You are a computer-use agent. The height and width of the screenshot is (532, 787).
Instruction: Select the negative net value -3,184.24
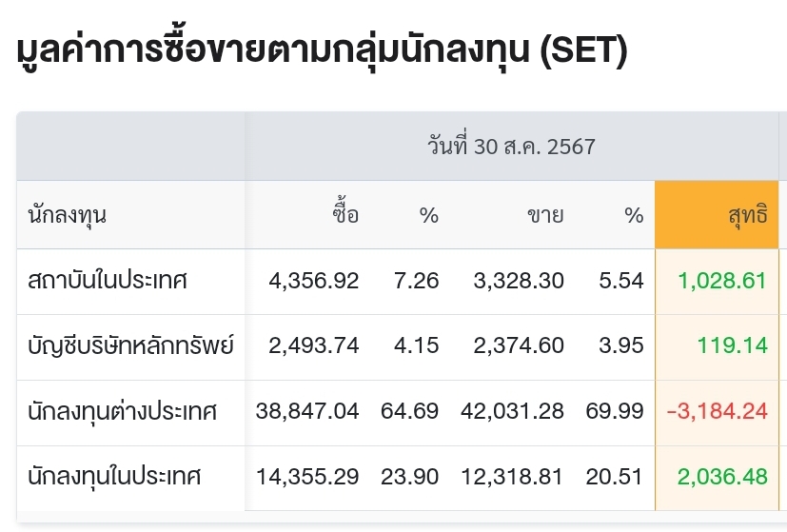(x=717, y=411)
